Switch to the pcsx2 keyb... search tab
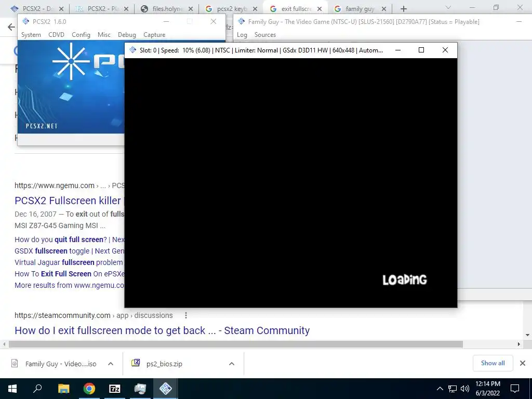 click(x=231, y=8)
